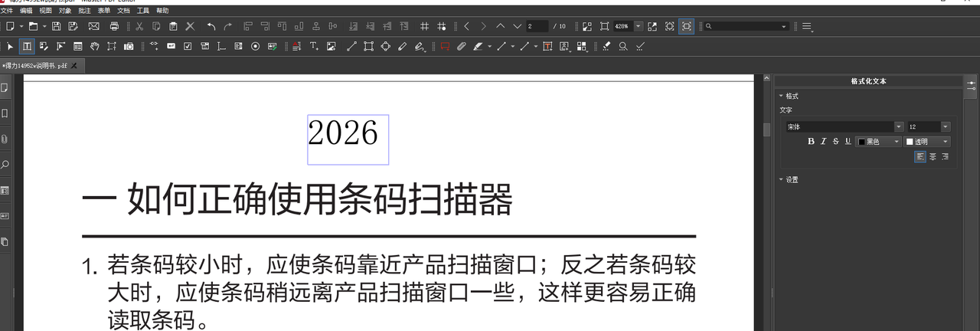The image size is (980, 331).
Task: Click the Attach File paperclip icon
Action: pos(462,46)
